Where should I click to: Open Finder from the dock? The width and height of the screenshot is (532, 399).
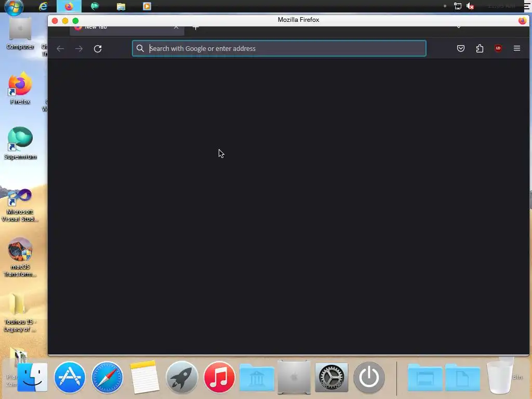click(x=32, y=377)
